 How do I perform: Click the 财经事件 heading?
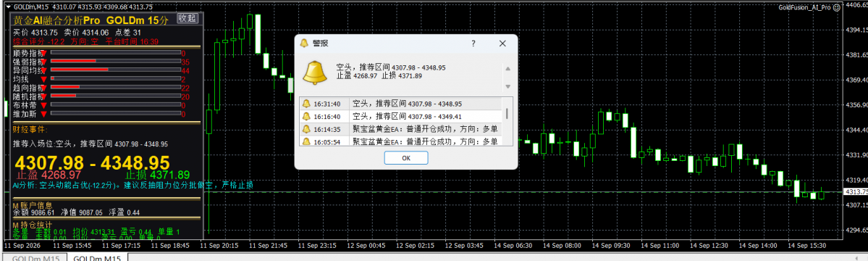[30, 129]
